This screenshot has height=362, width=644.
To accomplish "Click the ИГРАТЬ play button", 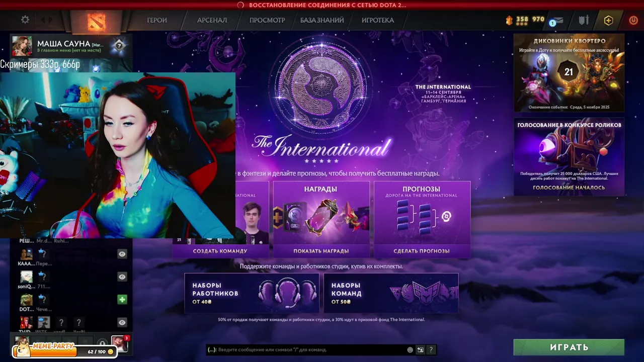I will point(569,347).
